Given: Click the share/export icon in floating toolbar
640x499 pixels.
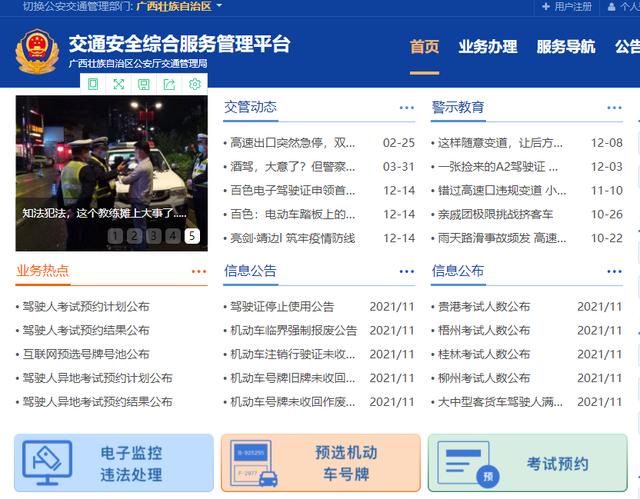Looking at the screenshot, I should point(169,84).
